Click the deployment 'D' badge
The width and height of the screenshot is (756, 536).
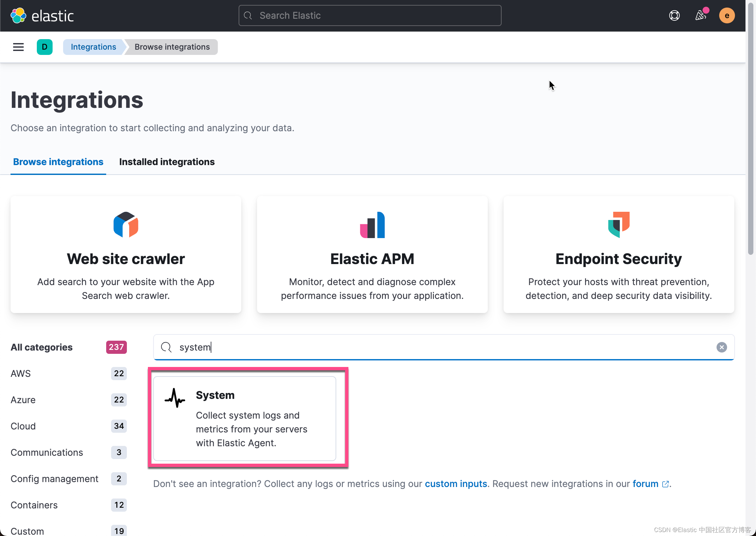[44, 47]
